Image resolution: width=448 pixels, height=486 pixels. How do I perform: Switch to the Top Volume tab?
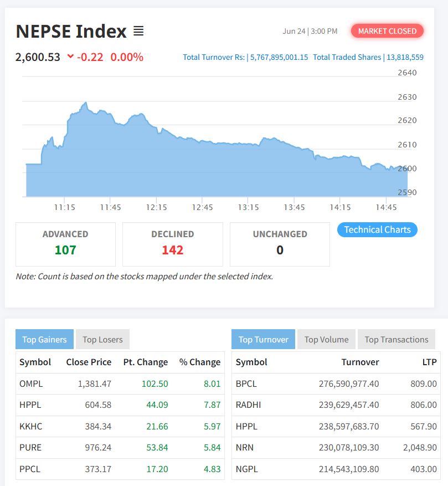(326, 339)
